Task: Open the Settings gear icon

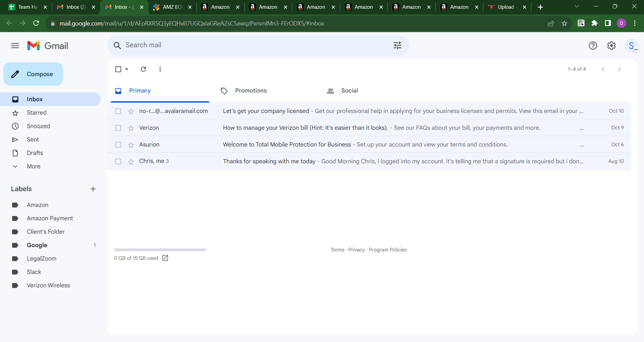Action: click(x=611, y=46)
